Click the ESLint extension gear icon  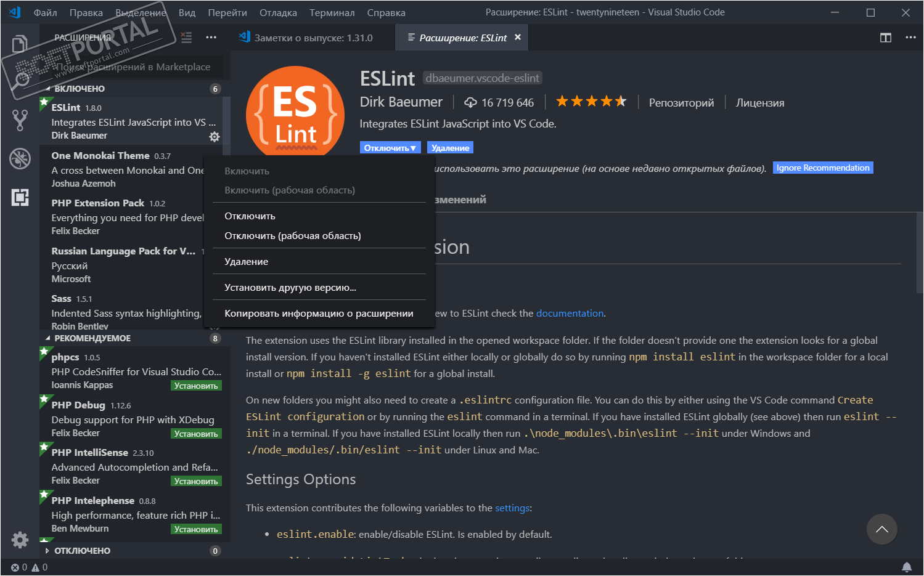click(214, 136)
